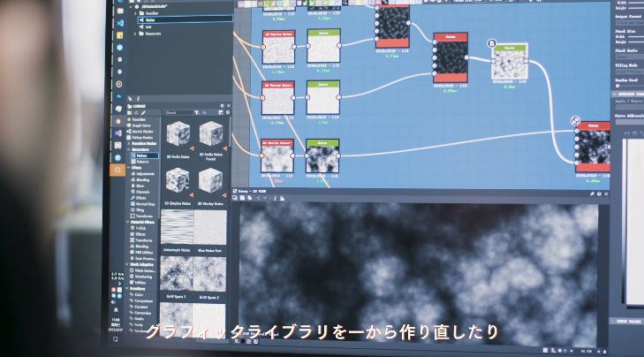This screenshot has height=357, width=644.
Task: Click the first icon in the library left toolbar
Action: pyautogui.click(x=130, y=113)
